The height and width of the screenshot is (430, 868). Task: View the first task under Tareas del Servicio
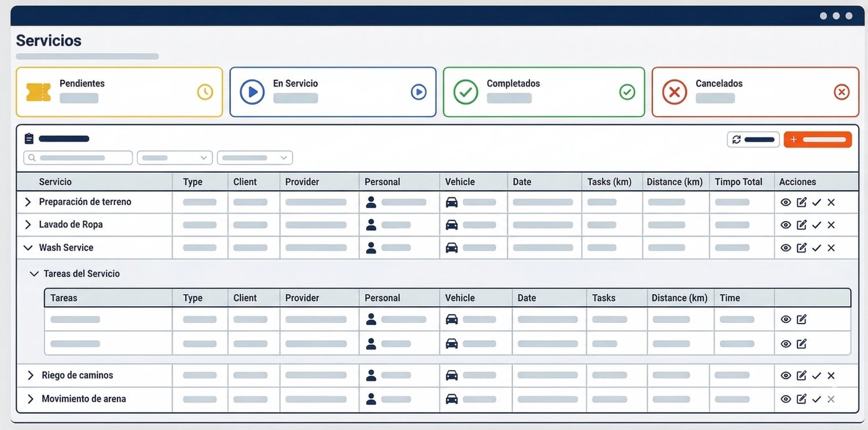click(786, 319)
